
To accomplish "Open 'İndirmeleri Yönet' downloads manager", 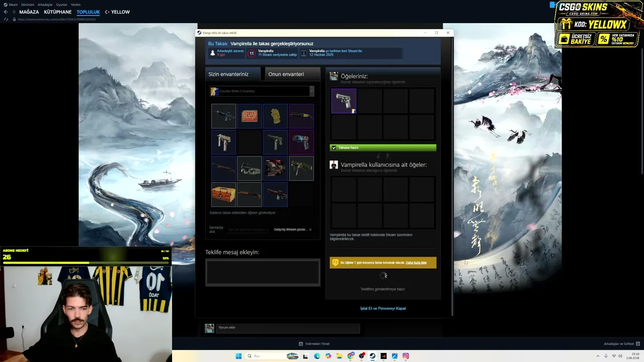I will click(x=314, y=344).
